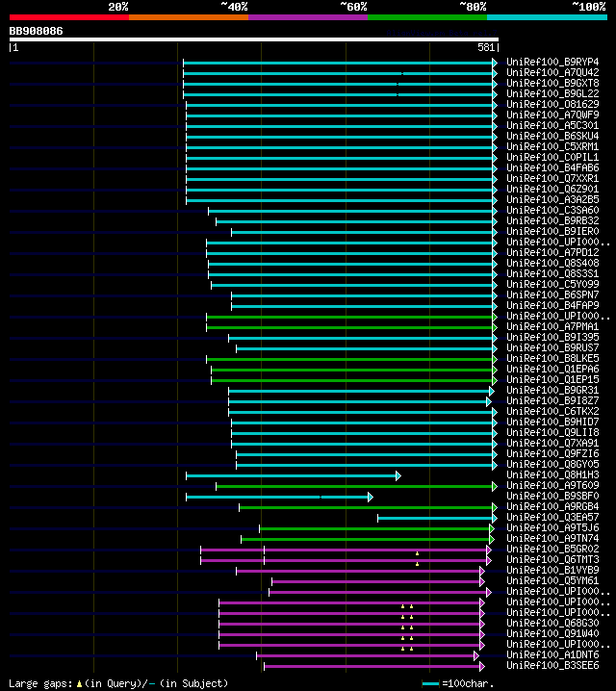The height and width of the screenshot is (691, 616).
Task: Select hit label UniRef100_A9T609
Action: 552,485
